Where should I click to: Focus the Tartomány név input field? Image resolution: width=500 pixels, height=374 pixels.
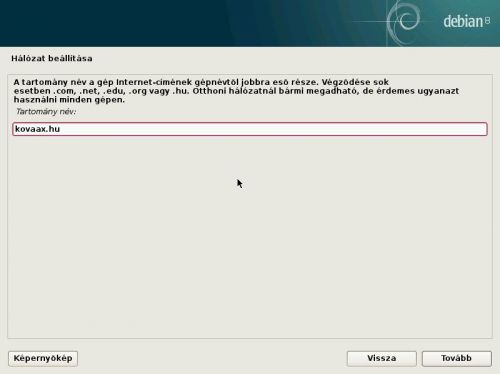tap(250, 129)
